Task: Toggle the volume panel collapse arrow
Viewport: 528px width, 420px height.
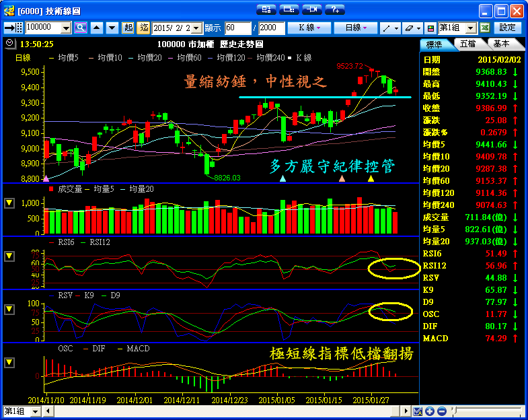Action: tap(9, 203)
